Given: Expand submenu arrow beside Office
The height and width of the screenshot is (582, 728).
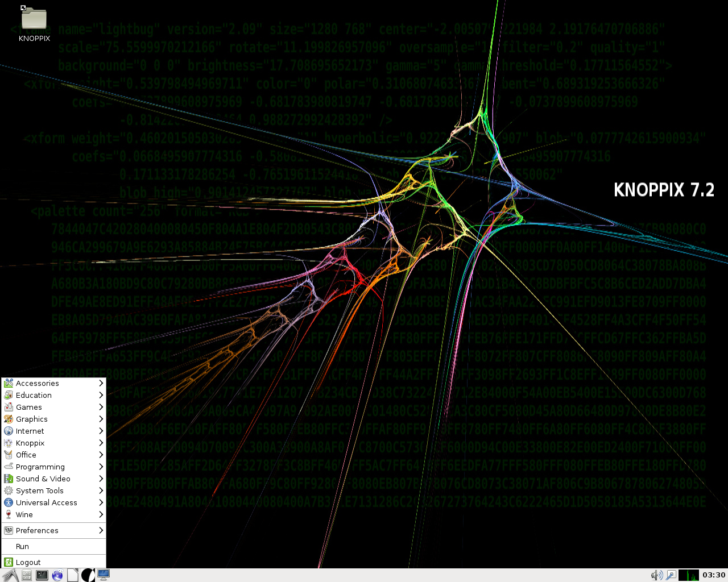Looking at the screenshot, I should pos(101,455).
